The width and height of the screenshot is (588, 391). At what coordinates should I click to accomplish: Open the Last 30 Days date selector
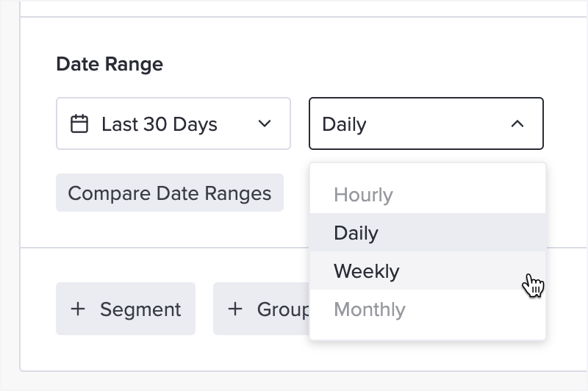pyautogui.click(x=173, y=123)
